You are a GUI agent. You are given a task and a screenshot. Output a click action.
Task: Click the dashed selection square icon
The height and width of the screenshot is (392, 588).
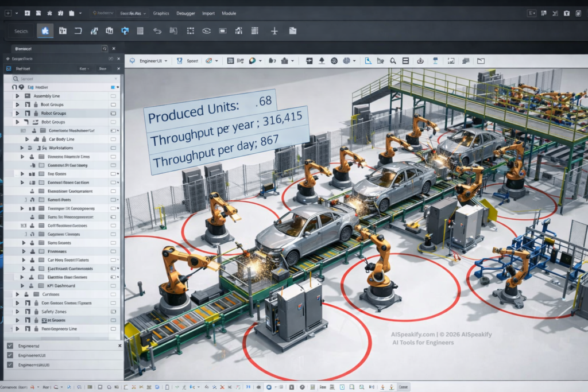pos(190,31)
